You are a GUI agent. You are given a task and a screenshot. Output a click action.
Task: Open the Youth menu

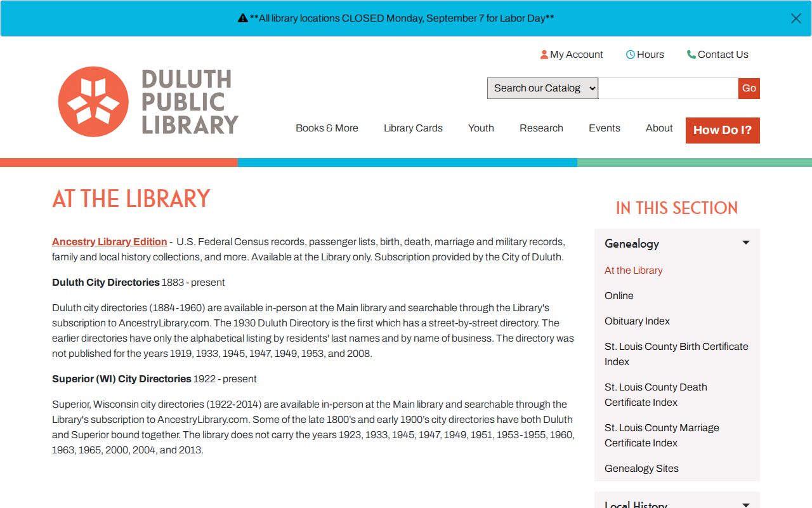481,128
